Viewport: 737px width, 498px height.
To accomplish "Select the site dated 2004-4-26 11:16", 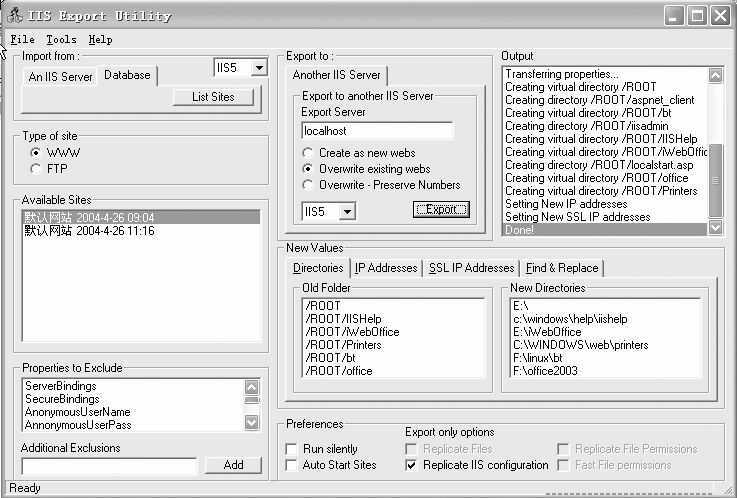I will 90,231.
